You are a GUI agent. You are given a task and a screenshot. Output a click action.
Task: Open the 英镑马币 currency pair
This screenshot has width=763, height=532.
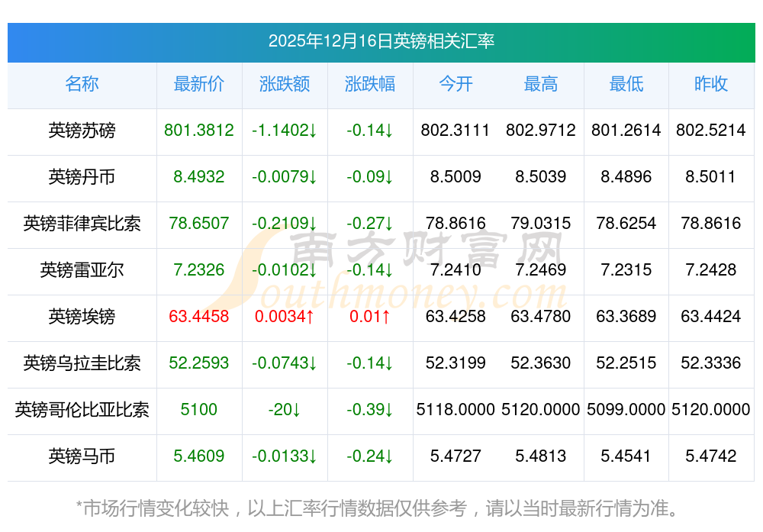pyautogui.click(x=82, y=456)
